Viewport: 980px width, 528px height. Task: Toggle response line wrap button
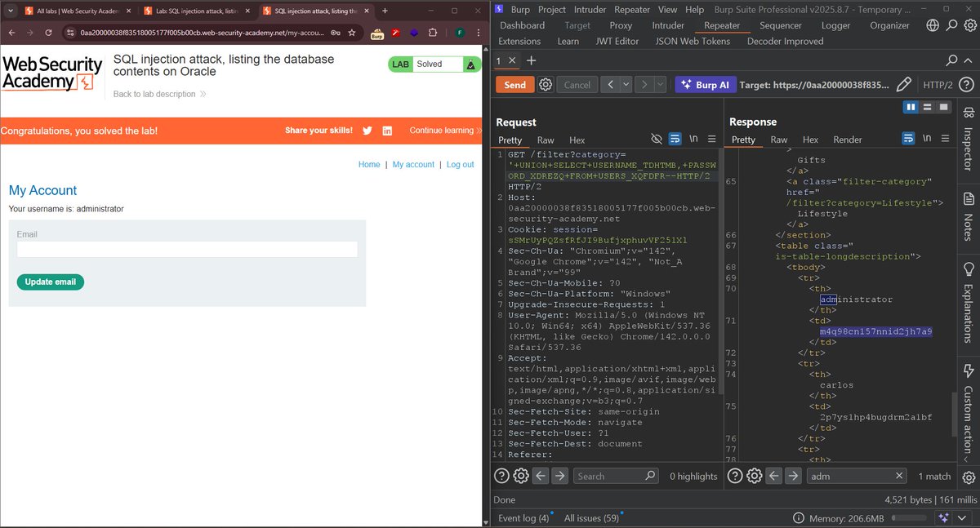(x=908, y=139)
